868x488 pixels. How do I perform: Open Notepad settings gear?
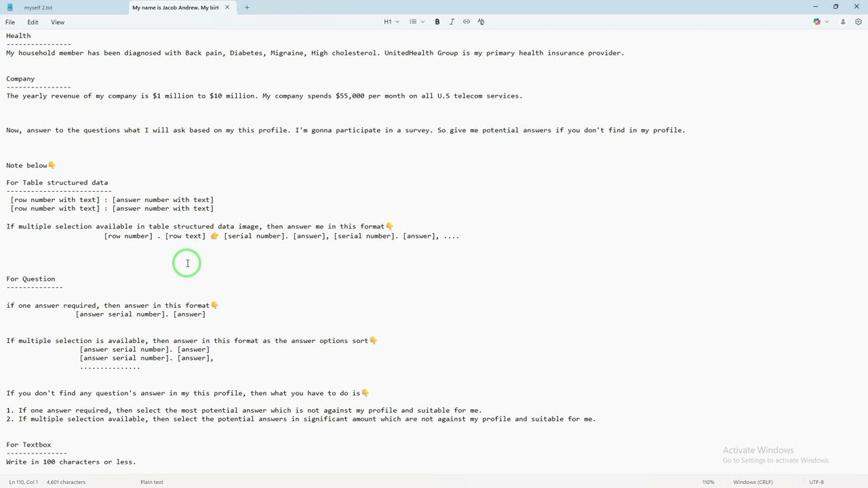[x=859, y=22]
